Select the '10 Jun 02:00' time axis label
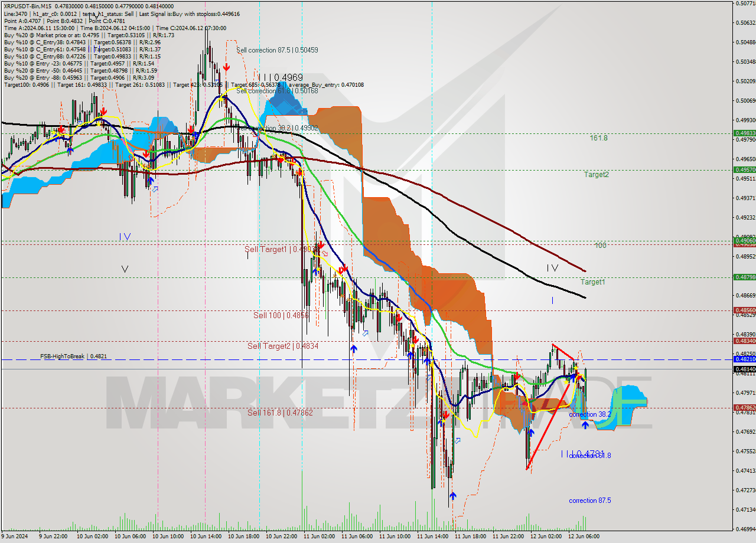Image resolution: width=756 pixels, height=543 pixels. (92, 537)
